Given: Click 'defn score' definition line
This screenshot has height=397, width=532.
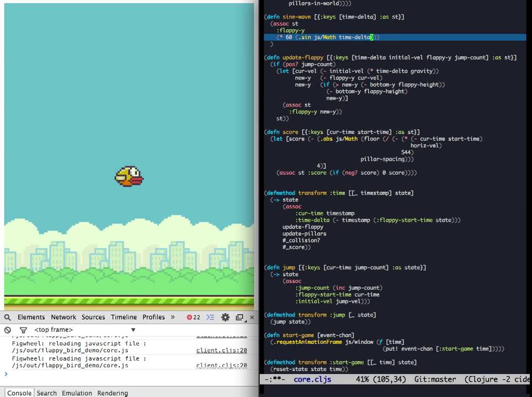Looking at the screenshot, I should [x=342, y=132].
